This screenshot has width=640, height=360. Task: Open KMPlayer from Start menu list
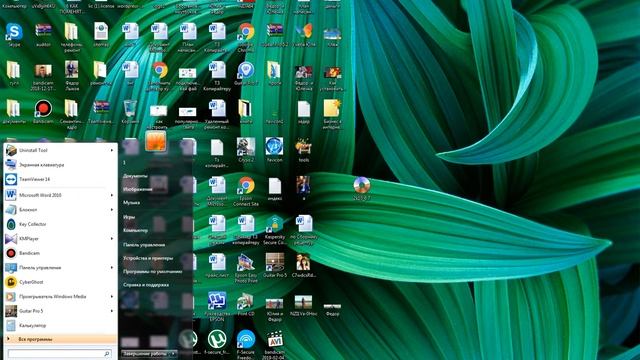(60, 238)
